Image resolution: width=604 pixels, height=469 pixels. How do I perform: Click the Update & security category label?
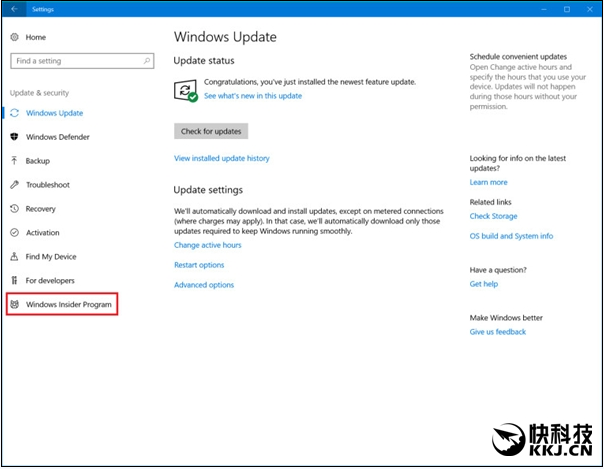[39, 93]
